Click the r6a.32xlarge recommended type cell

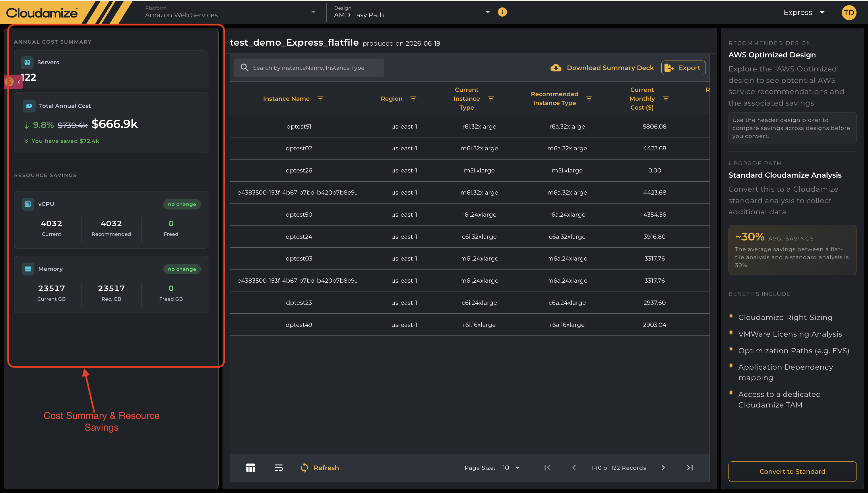click(x=567, y=126)
